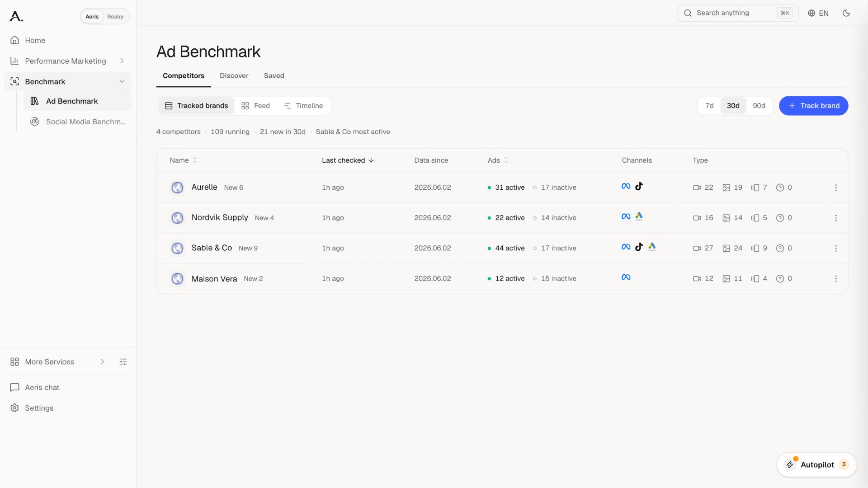Switch to Timeline view
Screen dimensions: 868x488
click(x=303, y=106)
